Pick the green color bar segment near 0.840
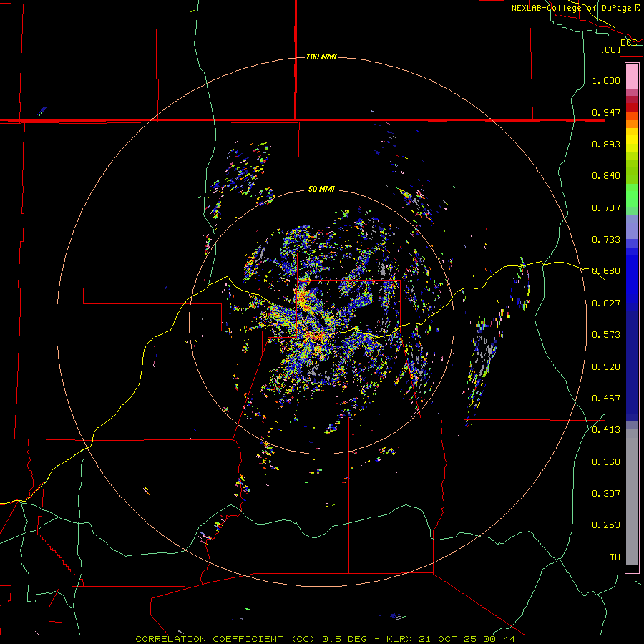 [632, 172]
